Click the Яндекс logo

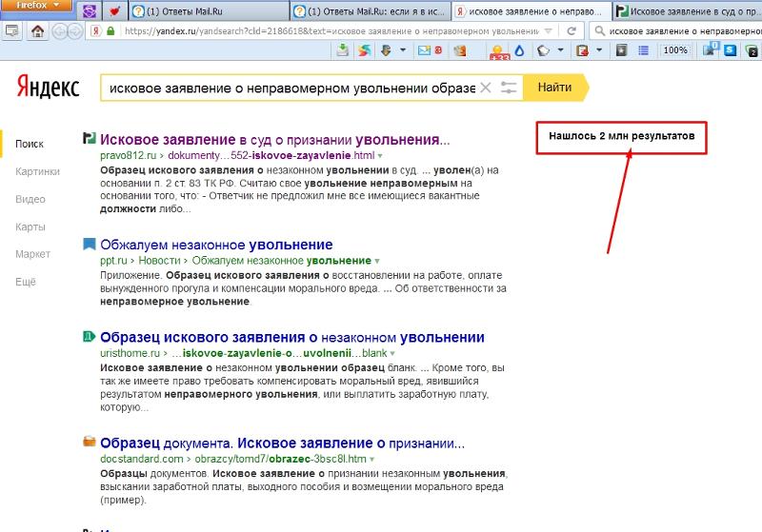point(49,87)
